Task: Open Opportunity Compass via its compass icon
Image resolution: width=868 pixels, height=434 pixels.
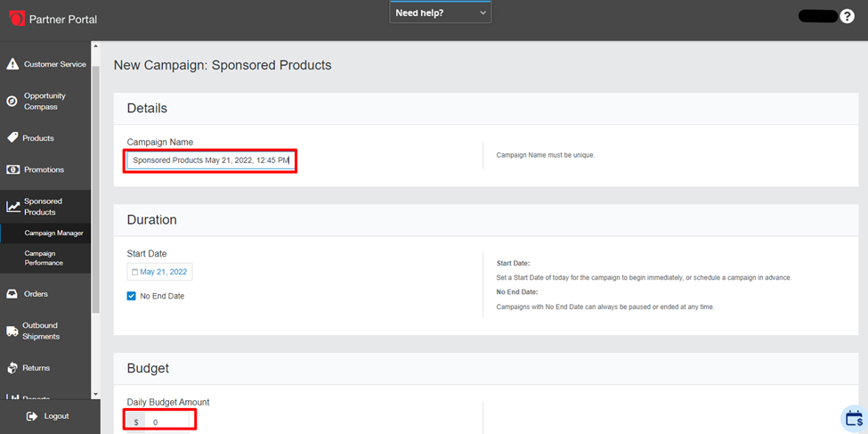Action: 12,102
